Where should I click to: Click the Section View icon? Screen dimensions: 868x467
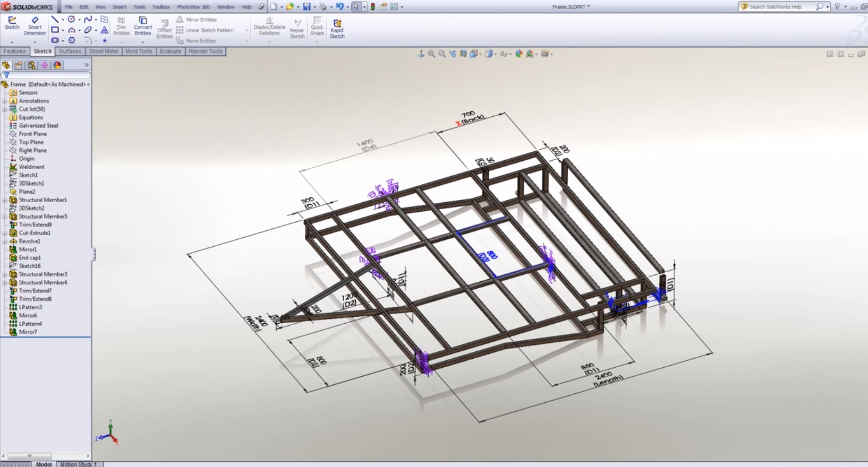point(463,54)
